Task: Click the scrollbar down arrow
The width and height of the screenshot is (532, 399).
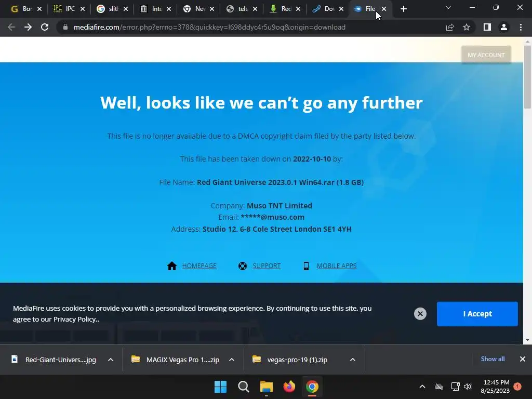Action: pos(527,340)
